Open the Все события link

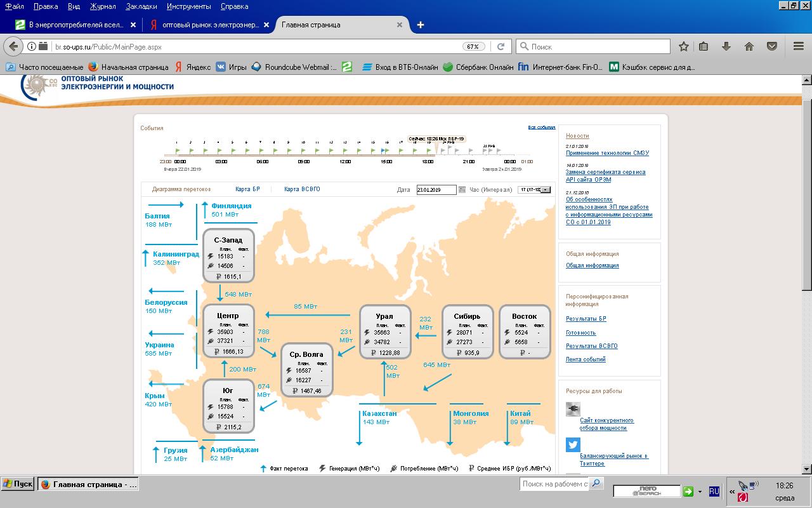[x=542, y=128]
